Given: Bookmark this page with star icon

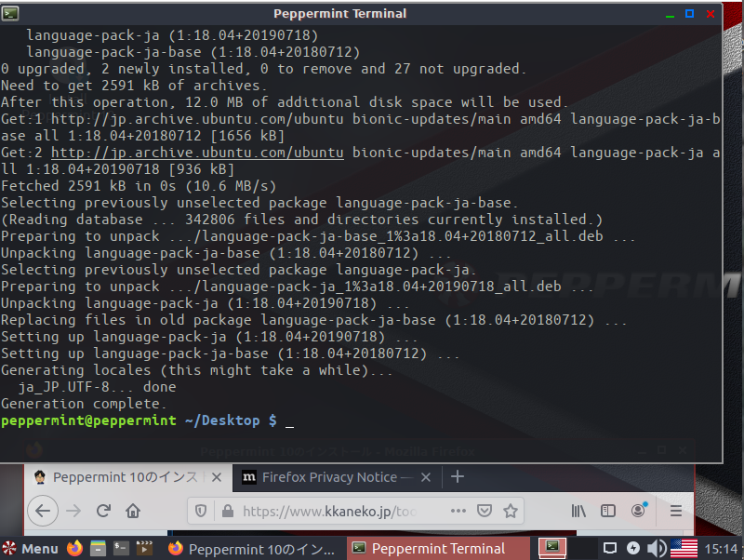Looking at the screenshot, I should (x=511, y=511).
